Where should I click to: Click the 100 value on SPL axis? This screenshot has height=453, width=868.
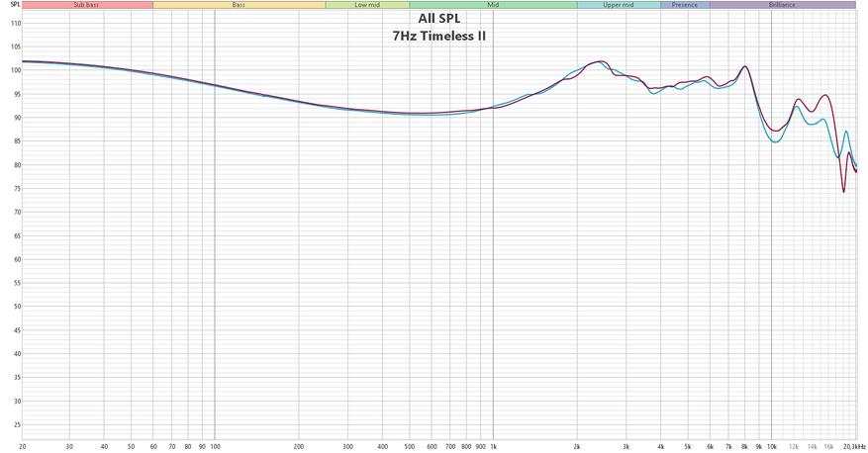pos(16,70)
